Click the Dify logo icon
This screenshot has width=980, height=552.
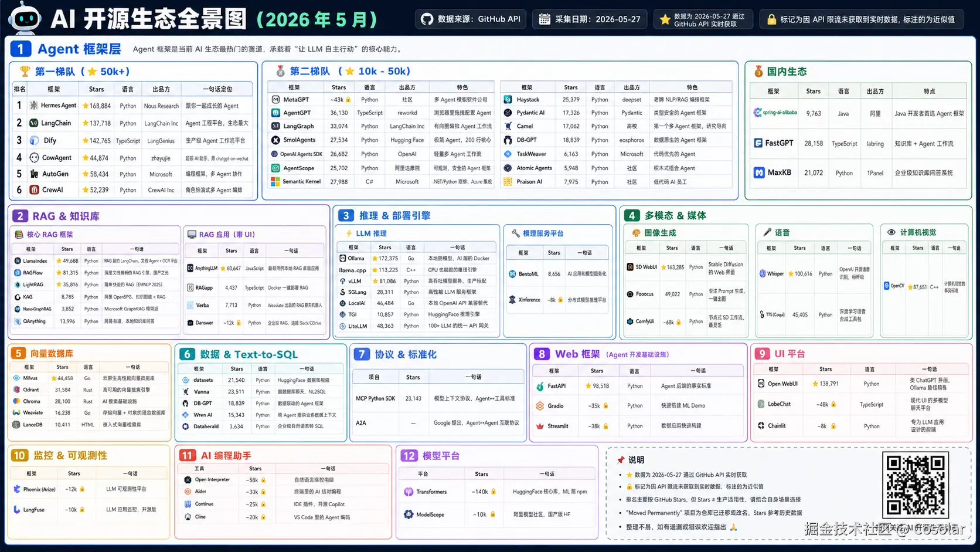pos(34,141)
